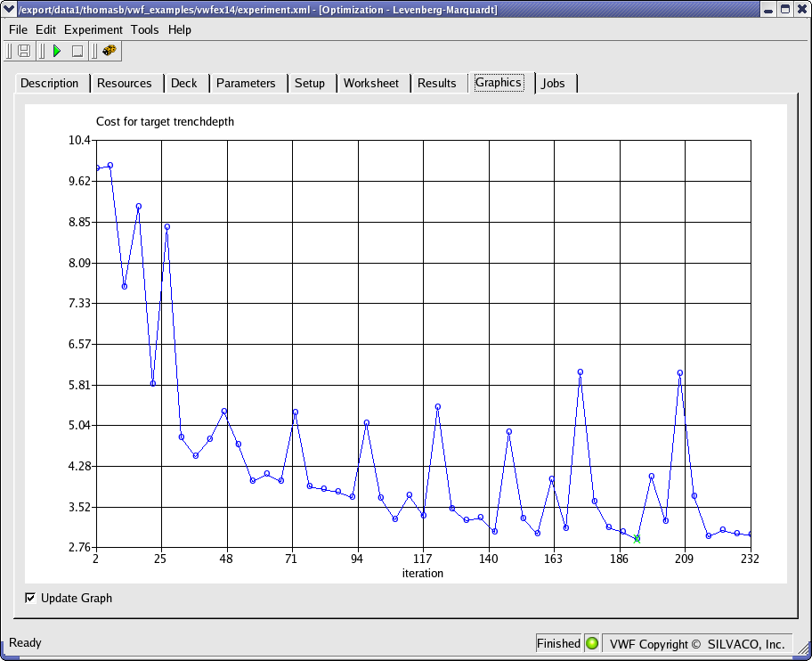
Task: Click the y-axis value 2.76
Action: (x=79, y=547)
